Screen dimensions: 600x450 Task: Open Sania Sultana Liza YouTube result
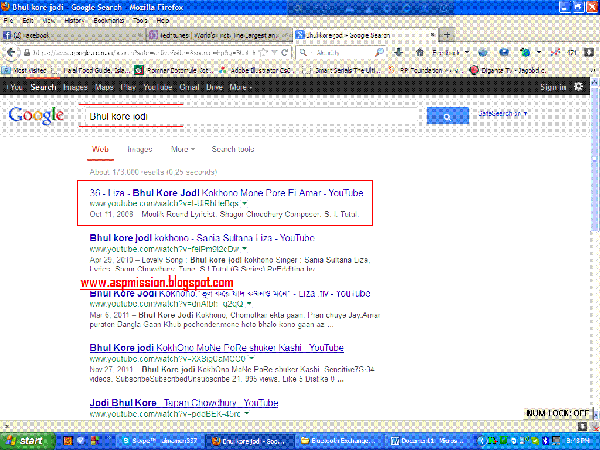202,238
